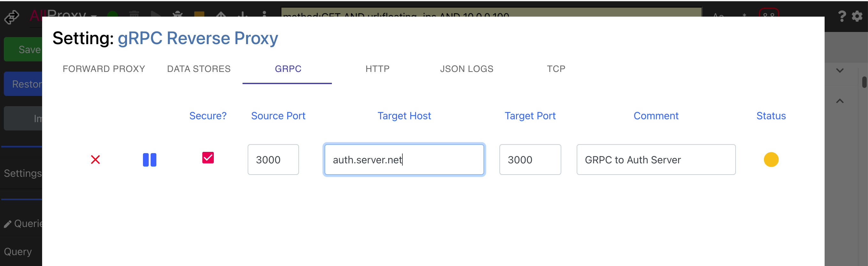Click the AllProxy arrows logo icon
The image size is (868, 266).
click(12, 17)
